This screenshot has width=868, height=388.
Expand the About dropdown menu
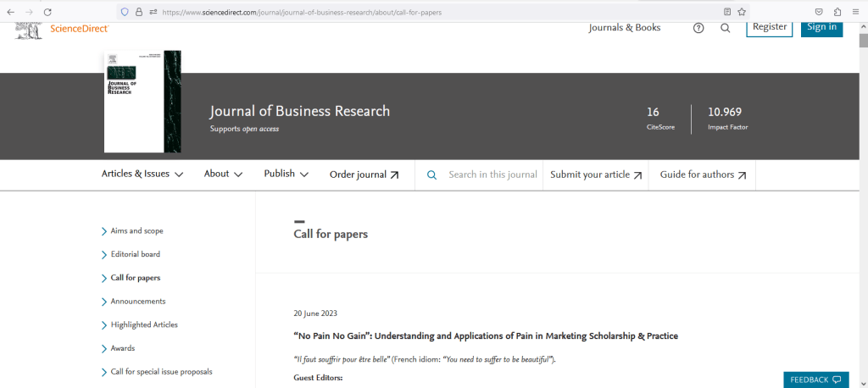pos(223,175)
